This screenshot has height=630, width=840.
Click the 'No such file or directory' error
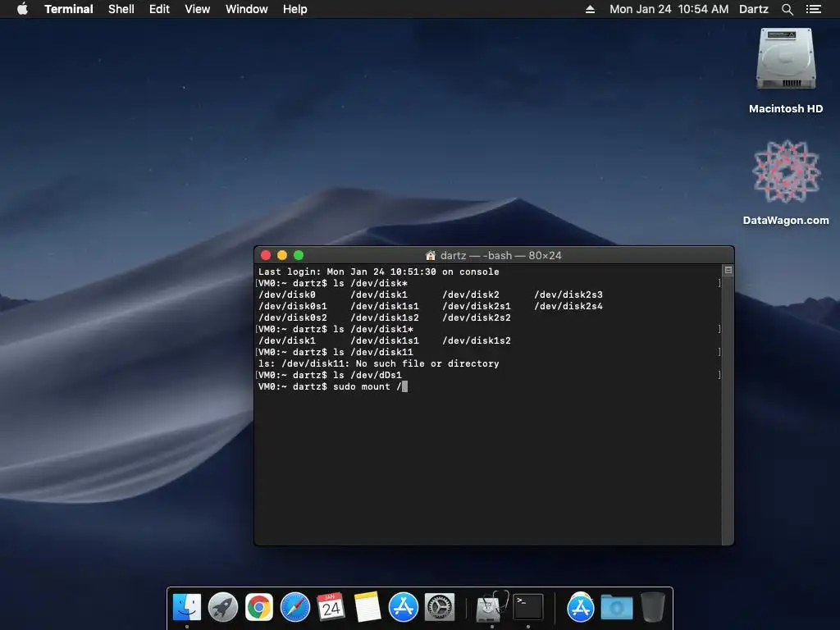pos(427,363)
